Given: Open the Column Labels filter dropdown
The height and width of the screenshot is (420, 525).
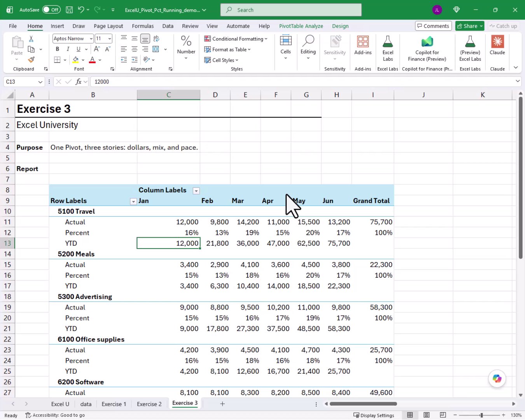Looking at the screenshot, I should [196, 191].
